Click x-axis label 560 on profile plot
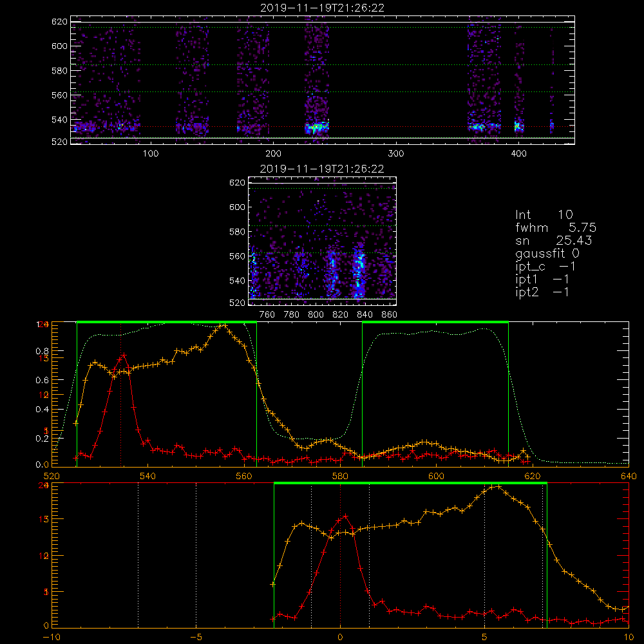The image size is (644, 644). (x=244, y=477)
